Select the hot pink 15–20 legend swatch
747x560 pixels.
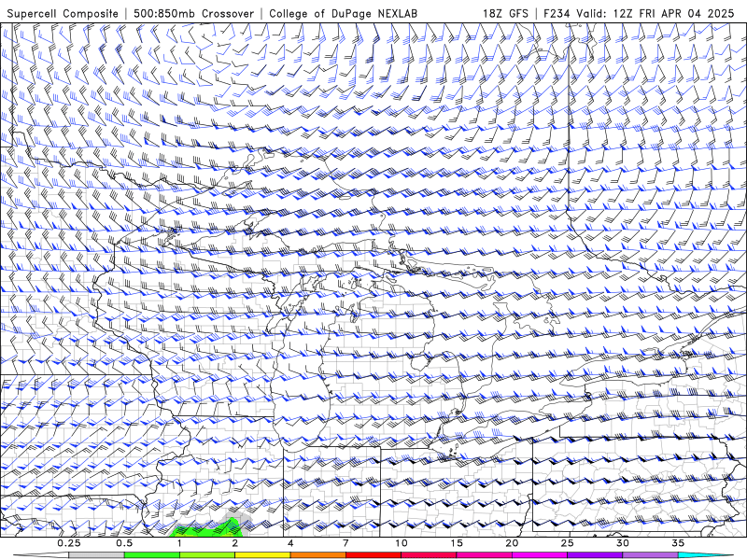[484, 555]
